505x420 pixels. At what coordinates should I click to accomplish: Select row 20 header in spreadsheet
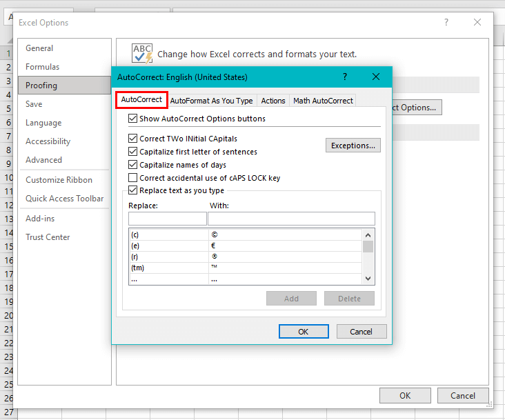pyautogui.click(x=6, y=315)
